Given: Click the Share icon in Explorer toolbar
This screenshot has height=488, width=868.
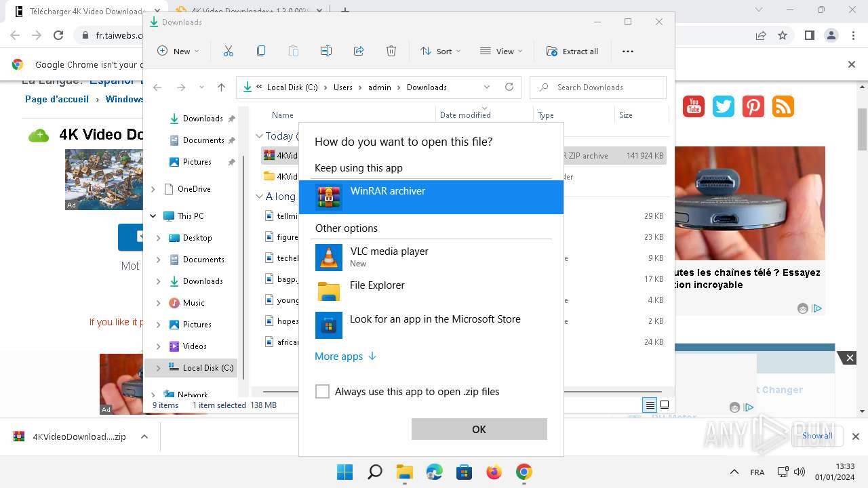Looking at the screenshot, I should 359,51.
